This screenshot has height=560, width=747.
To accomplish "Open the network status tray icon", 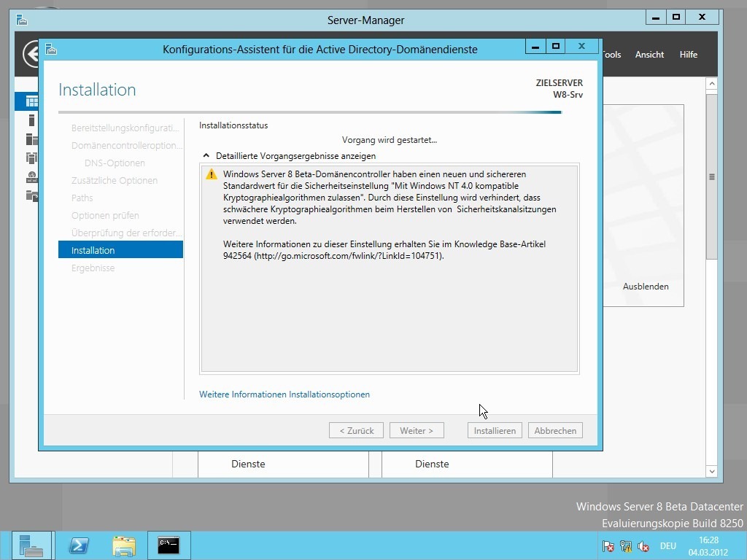I will click(x=625, y=546).
